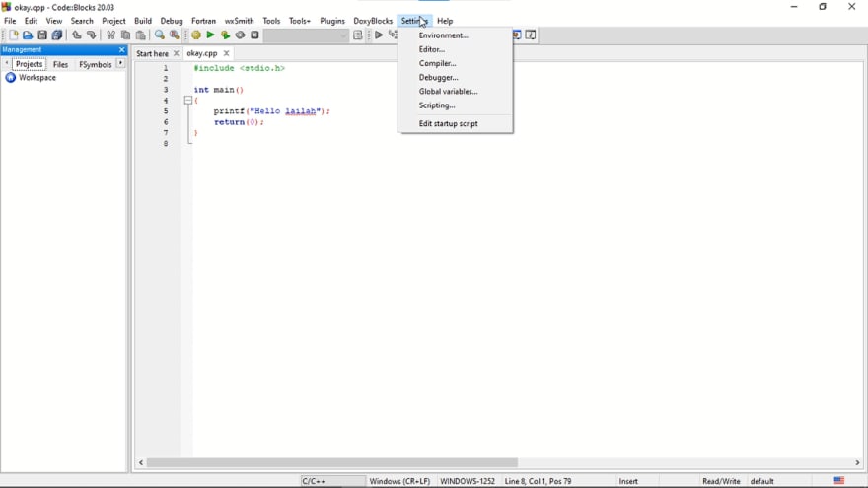Click the Redo toolbar icon

(x=92, y=35)
